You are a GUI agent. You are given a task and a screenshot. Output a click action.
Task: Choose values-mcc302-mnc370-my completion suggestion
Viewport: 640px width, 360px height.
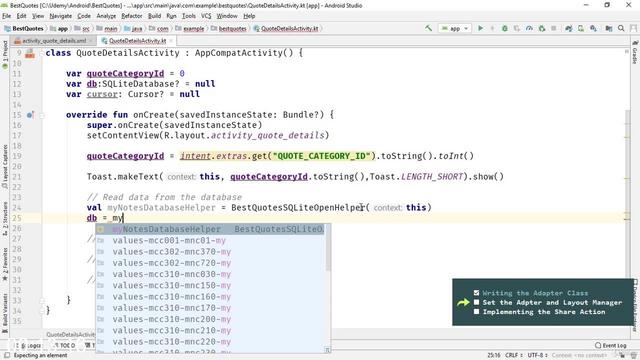tap(210, 252)
